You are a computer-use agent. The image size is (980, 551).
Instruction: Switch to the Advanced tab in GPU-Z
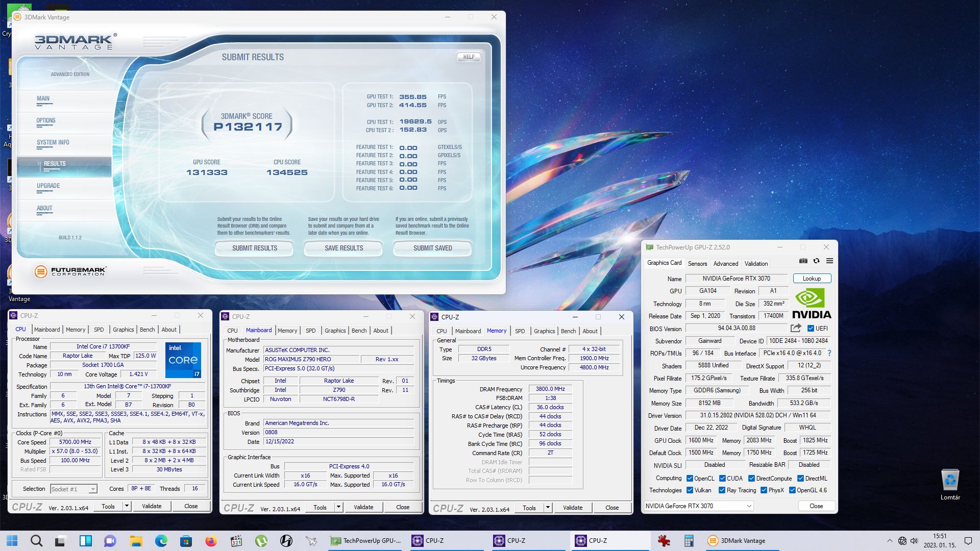click(x=725, y=264)
